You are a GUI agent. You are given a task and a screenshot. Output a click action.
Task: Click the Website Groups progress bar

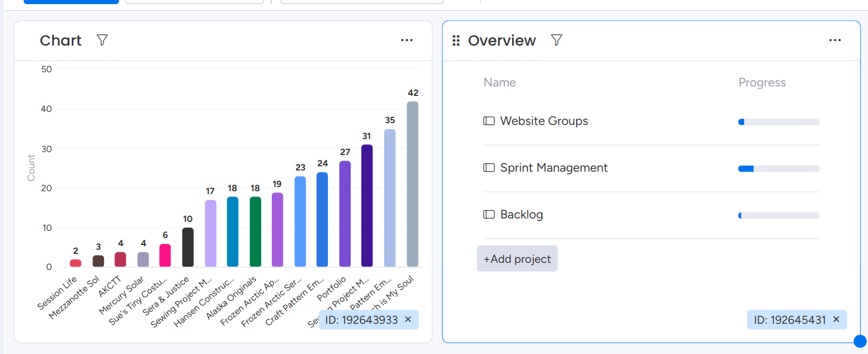779,122
